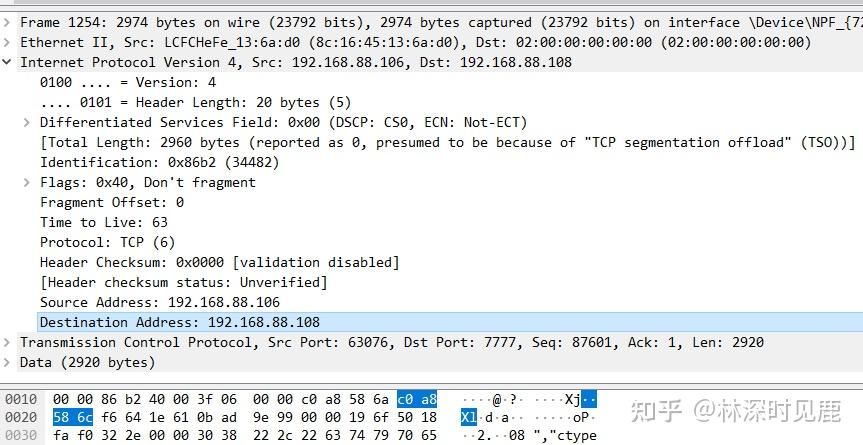Expand the Ethernet II section
The width and height of the screenshot is (863, 445).
pos(9,42)
